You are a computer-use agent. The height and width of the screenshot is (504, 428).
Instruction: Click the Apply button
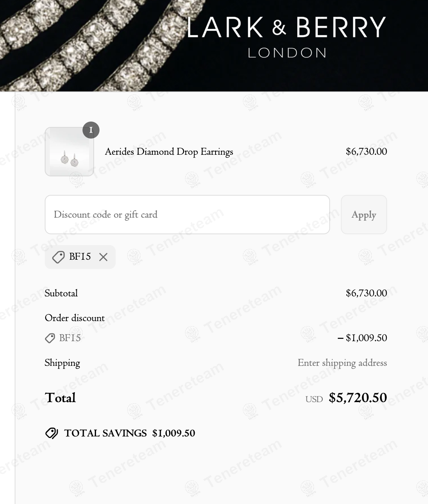pos(364,215)
